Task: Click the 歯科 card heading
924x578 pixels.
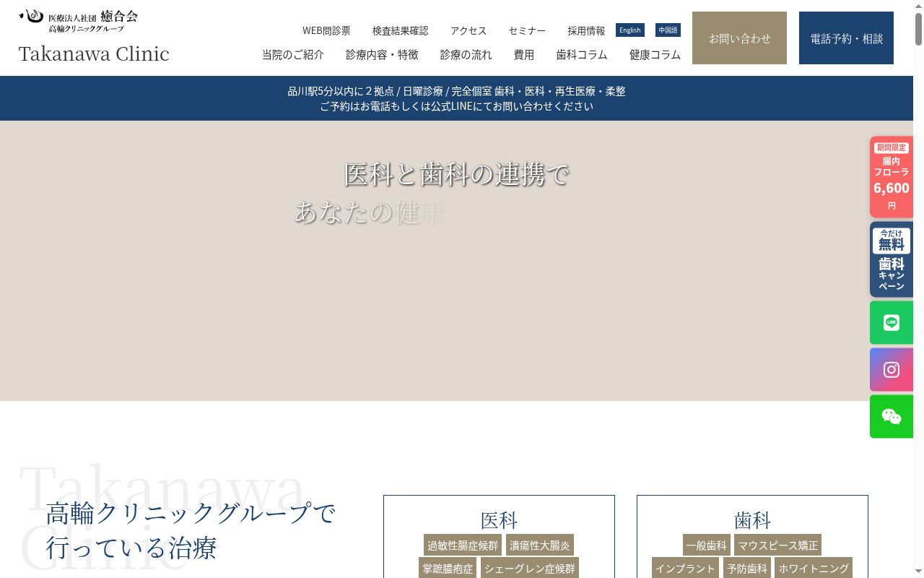Action: tap(752, 520)
